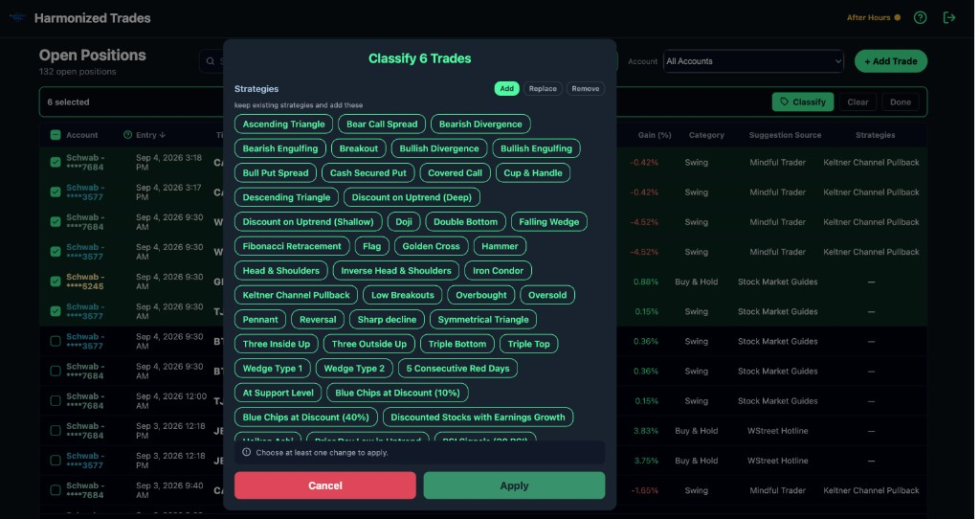
Task: Cancel the Classify Trades dialog
Action: 325,485
